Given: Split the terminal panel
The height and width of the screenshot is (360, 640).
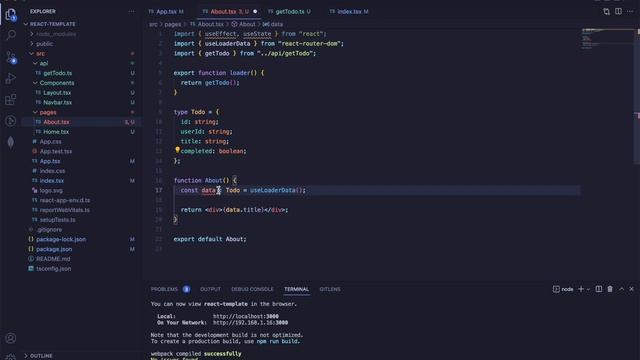Looking at the screenshot, I should pos(598,289).
